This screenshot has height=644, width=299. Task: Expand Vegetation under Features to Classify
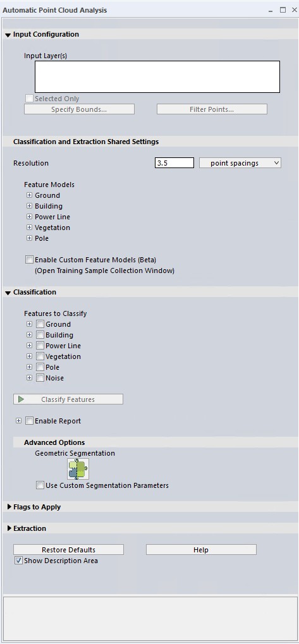[x=29, y=356]
